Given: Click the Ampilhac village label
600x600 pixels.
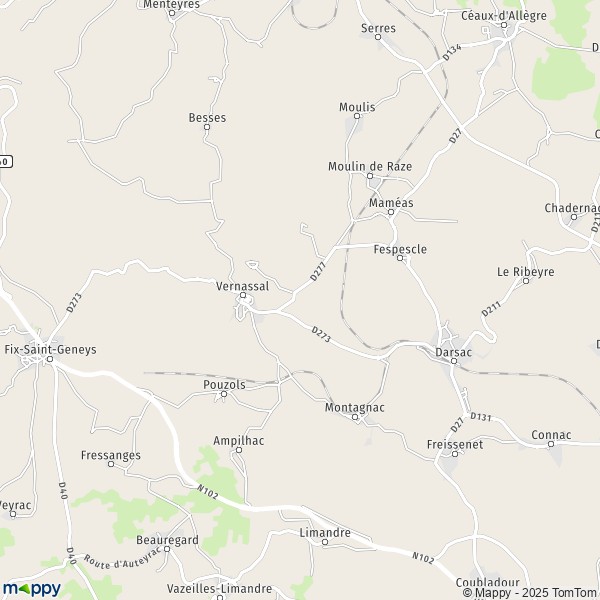Looking at the screenshot, I should click(239, 441).
